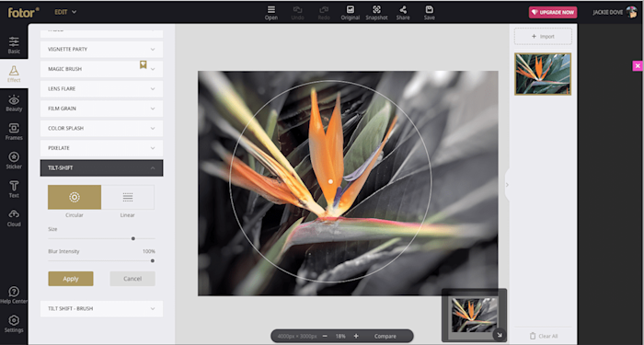Image resolution: width=644 pixels, height=345 pixels.
Task: Cancel the tilt-shift effect
Action: pos(132,279)
